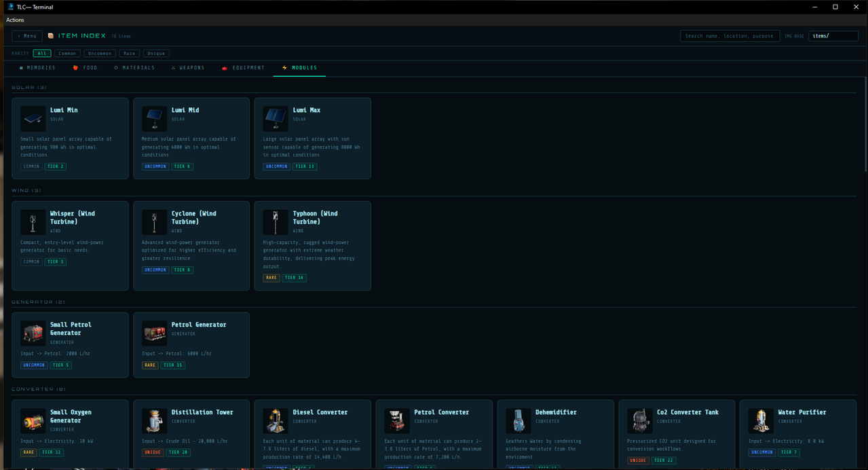Open the Actions menu
The width and height of the screenshot is (868, 470).
click(x=15, y=20)
